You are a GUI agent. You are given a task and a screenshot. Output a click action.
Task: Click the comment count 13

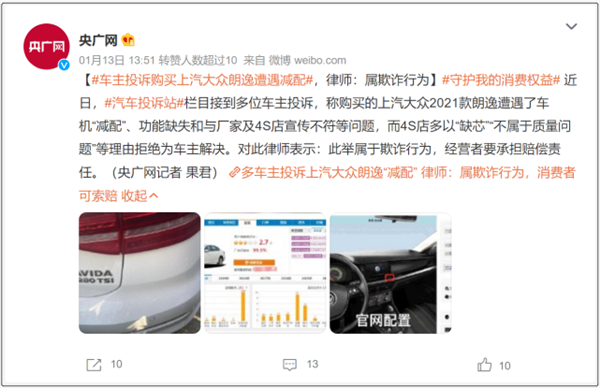click(x=312, y=364)
